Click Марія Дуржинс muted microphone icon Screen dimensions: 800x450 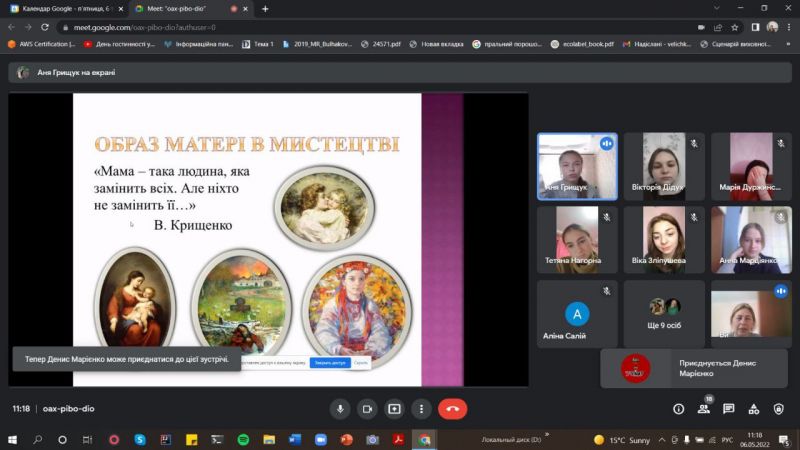(781, 144)
